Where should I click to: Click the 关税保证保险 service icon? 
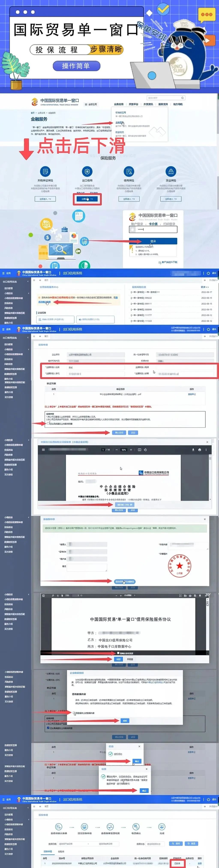[45, 171]
